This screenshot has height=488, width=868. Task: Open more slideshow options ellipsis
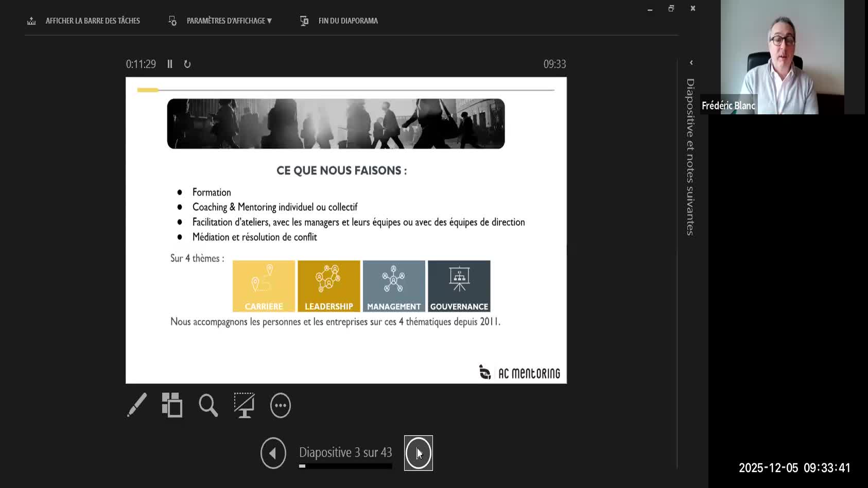[281, 406]
